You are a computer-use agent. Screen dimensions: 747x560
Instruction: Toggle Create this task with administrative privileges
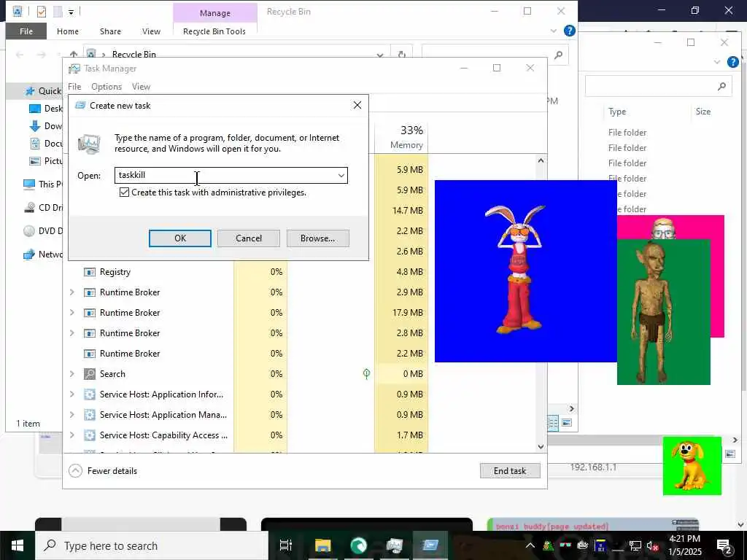pyautogui.click(x=124, y=192)
